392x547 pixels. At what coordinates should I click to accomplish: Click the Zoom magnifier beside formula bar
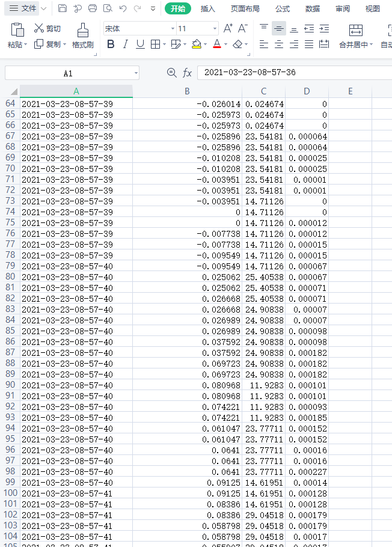coord(171,73)
